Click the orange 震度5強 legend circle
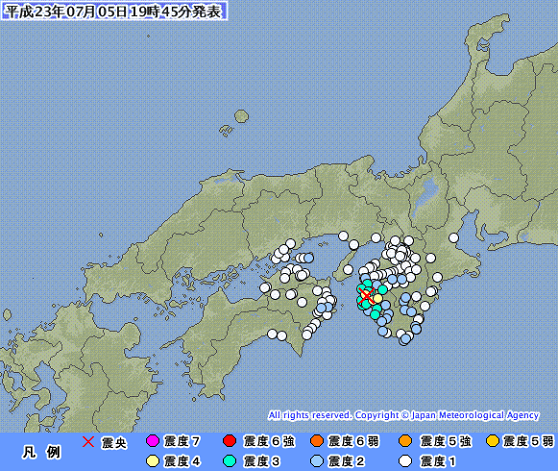Viewport: 558px width, 471px height. [x=405, y=441]
